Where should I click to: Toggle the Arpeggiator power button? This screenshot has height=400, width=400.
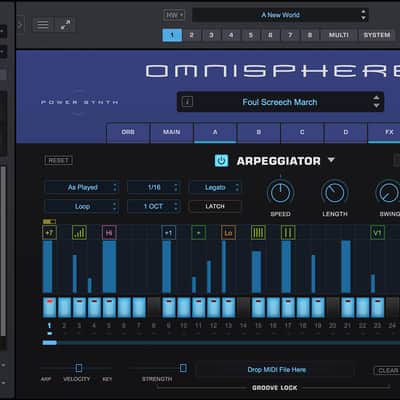(221, 161)
